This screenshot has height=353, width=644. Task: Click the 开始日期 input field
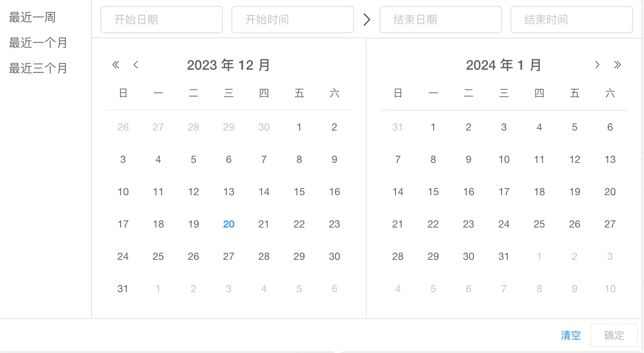(161, 19)
